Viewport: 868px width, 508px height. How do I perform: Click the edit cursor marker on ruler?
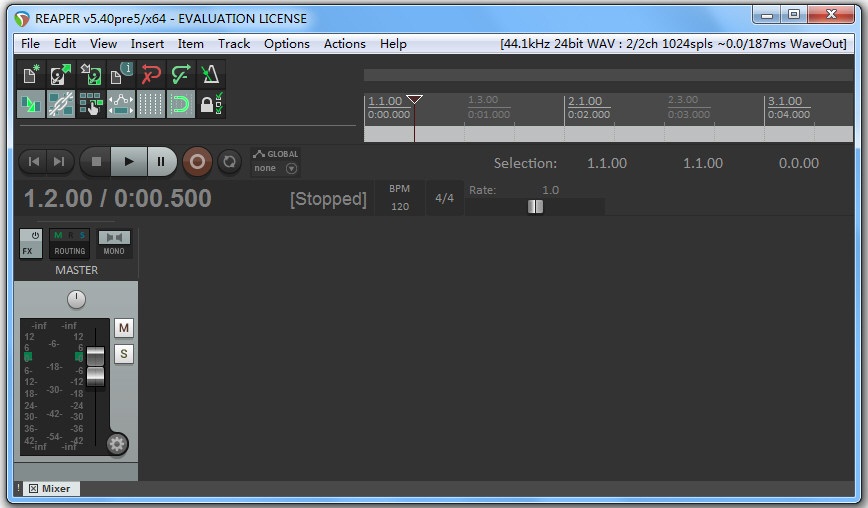[414, 99]
